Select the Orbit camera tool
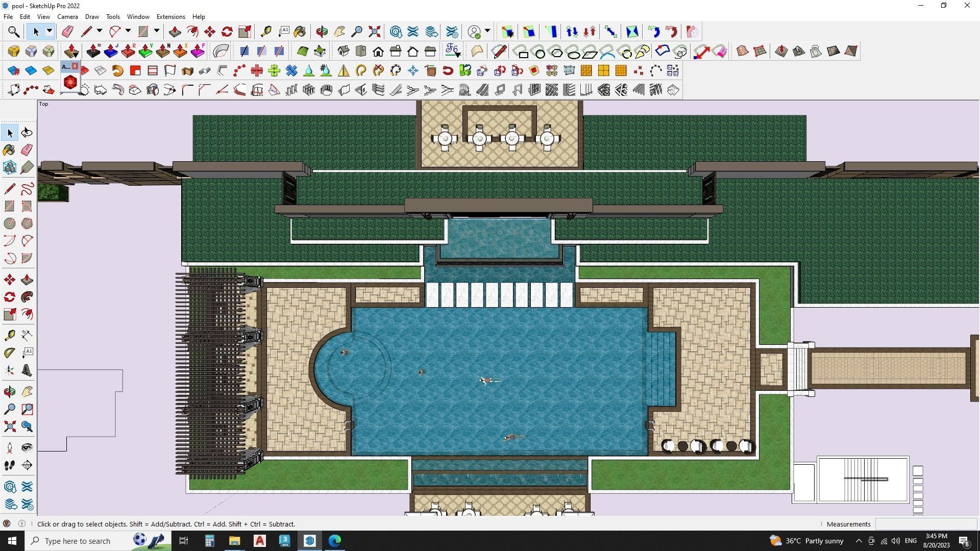The width and height of the screenshot is (980, 551). 322,32
